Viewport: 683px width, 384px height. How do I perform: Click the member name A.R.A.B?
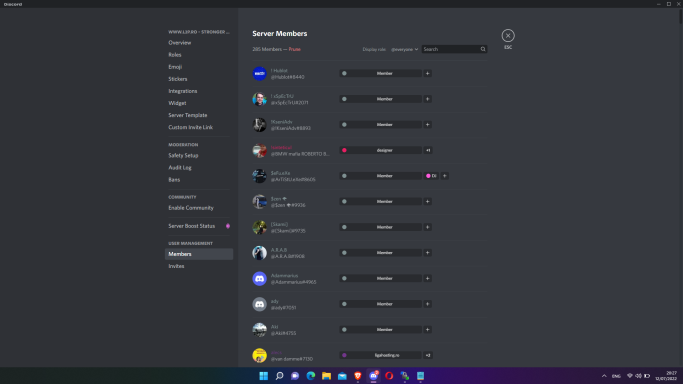click(x=279, y=250)
